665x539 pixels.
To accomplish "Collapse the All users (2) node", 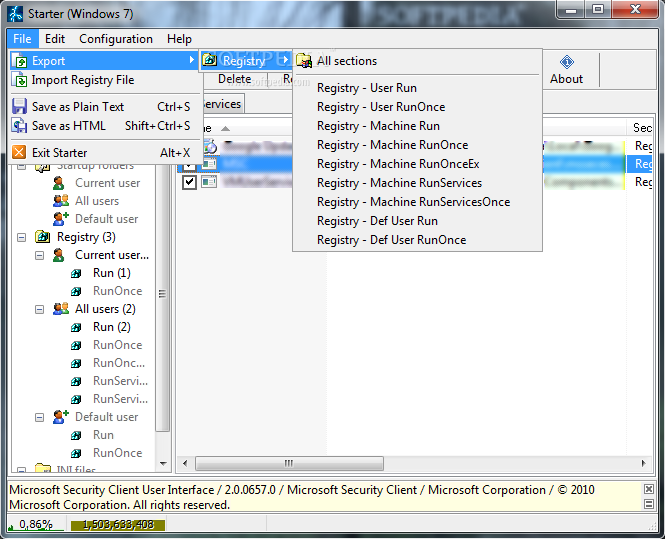I will (39, 309).
